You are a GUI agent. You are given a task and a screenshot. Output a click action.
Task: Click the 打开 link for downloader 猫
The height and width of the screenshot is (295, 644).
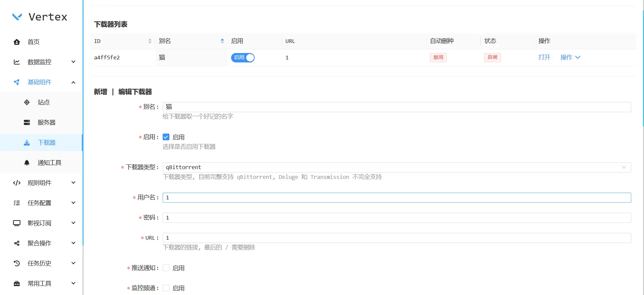(x=544, y=57)
